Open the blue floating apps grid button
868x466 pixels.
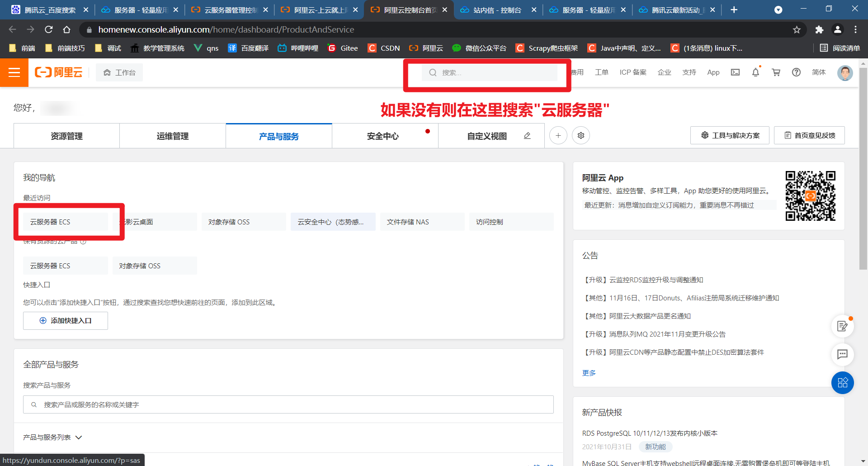point(842,383)
